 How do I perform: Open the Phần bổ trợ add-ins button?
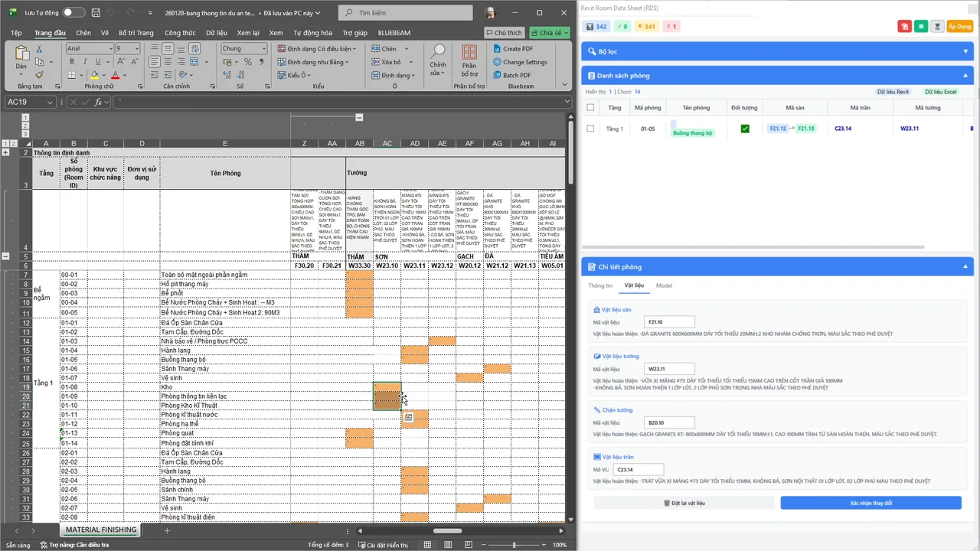(469, 59)
